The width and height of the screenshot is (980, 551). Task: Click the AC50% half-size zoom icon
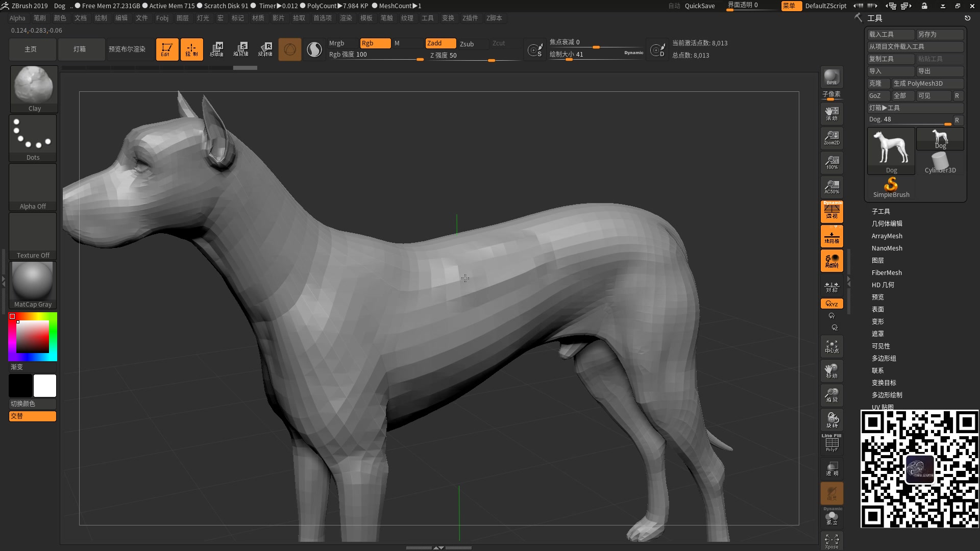(x=831, y=187)
